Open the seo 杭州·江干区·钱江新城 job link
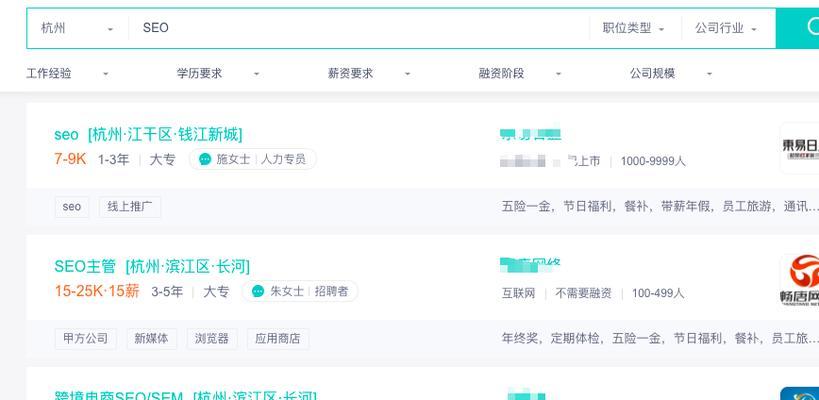The image size is (819, 400). [x=148, y=135]
